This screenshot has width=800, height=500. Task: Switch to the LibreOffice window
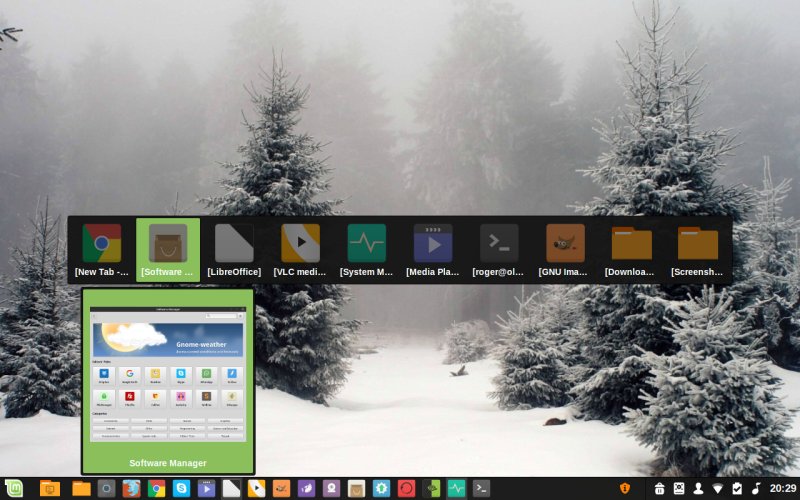point(234,250)
